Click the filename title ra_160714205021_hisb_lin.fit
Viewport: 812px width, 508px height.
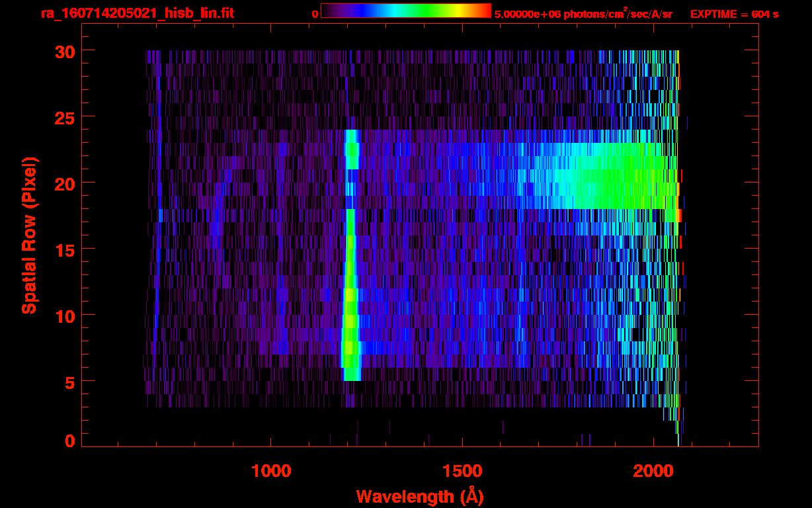pos(137,13)
